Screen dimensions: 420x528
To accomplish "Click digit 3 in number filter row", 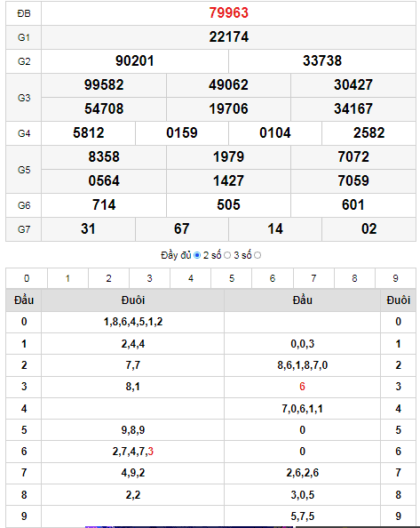I will pyautogui.click(x=150, y=278).
